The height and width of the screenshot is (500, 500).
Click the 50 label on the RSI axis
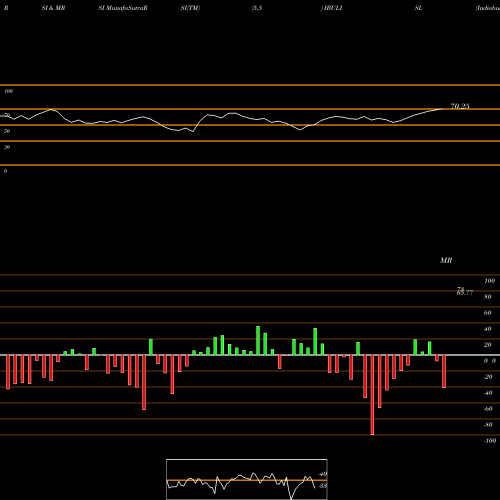7,131
